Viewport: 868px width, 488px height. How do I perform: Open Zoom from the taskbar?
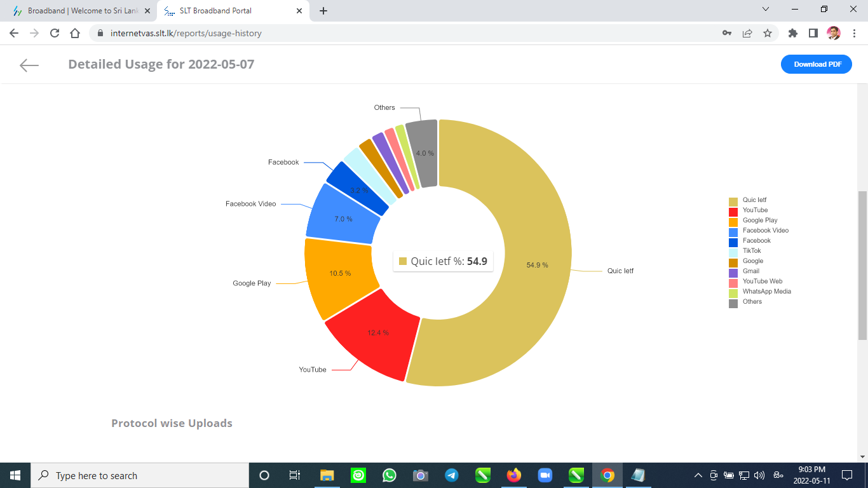(545, 475)
